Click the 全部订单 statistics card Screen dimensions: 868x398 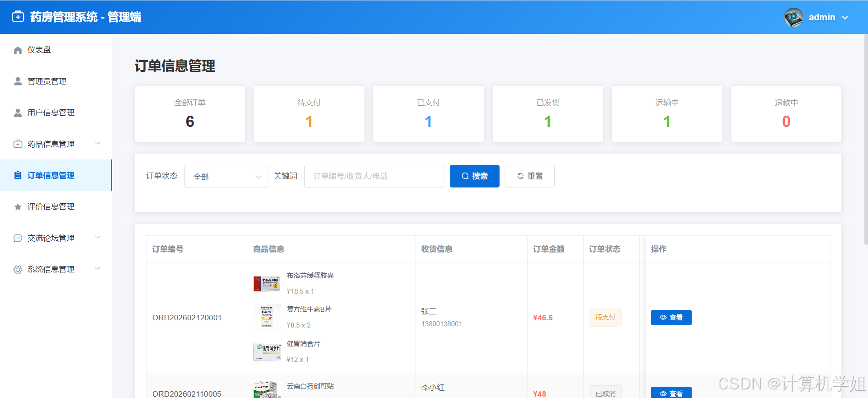point(190,114)
